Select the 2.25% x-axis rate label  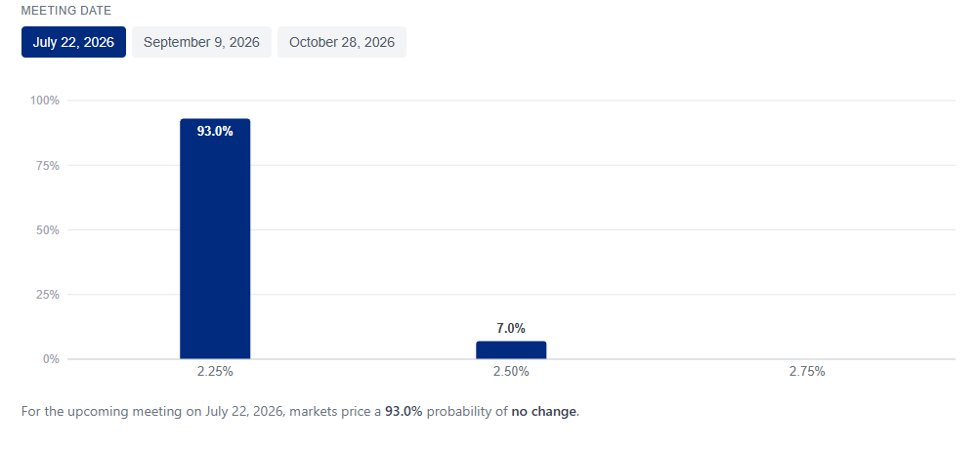point(215,372)
